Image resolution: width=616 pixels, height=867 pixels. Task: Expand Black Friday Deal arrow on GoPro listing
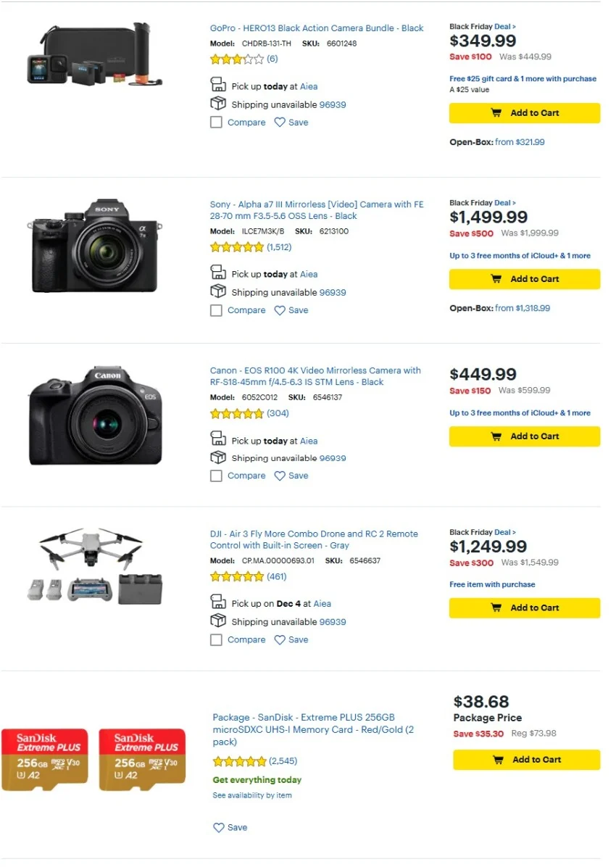point(505,26)
